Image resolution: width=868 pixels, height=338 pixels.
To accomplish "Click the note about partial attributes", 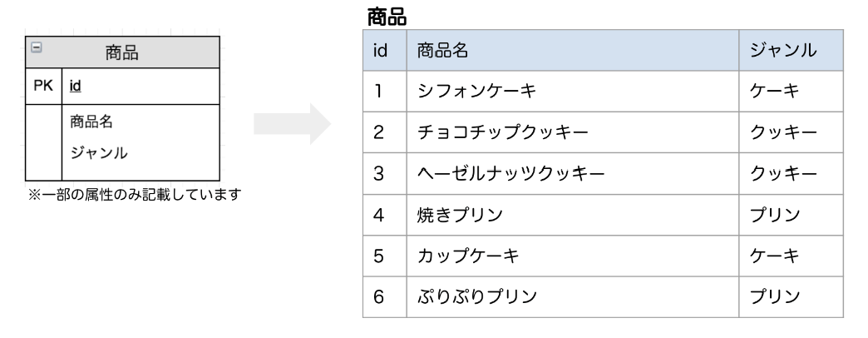I will point(122,196).
